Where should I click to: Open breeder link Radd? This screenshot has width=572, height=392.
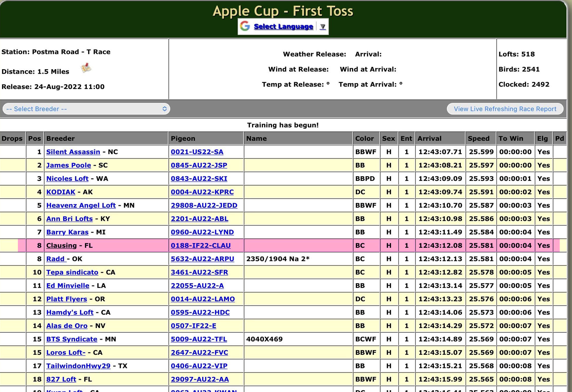click(56, 259)
